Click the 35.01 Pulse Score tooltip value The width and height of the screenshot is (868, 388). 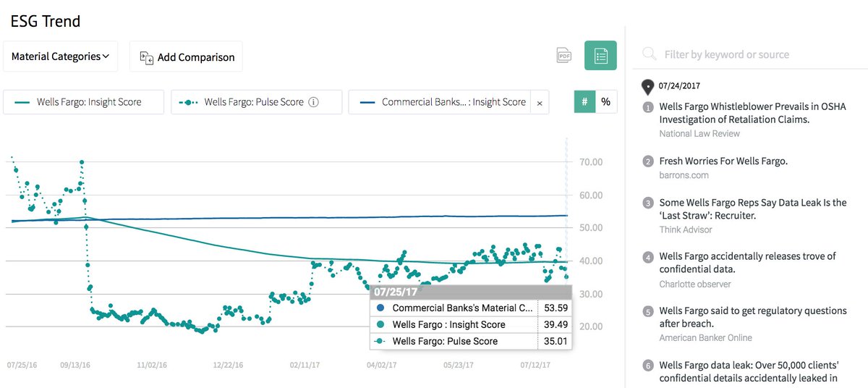[556, 341]
